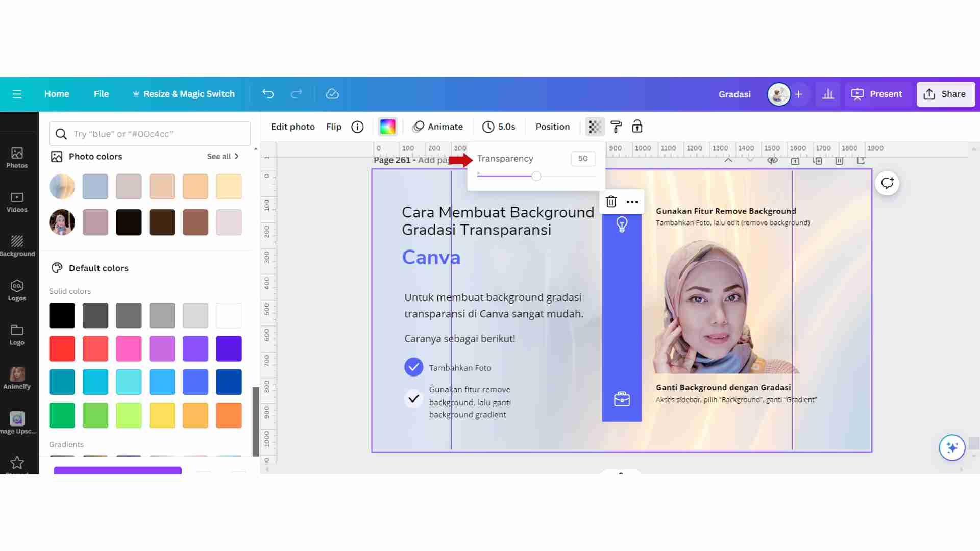Expand See all photo colors

[x=223, y=157]
